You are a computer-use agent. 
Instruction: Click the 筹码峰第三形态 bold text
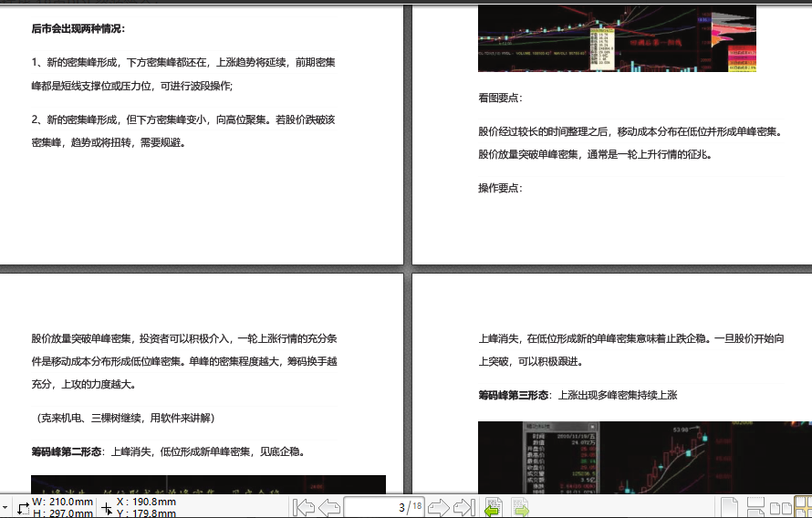click(513, 396)
